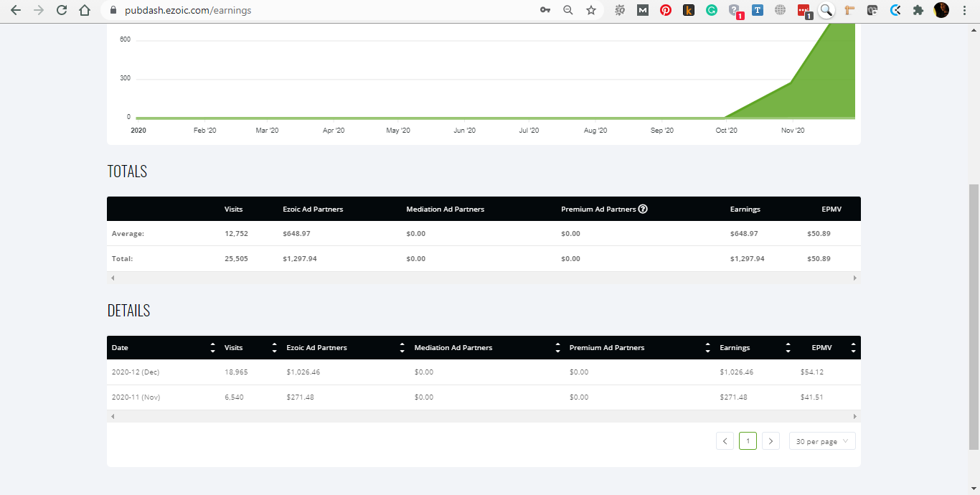Screen dimensions: 980x495
Task: Open the blue K-shaped extension icon
Action: tap(895, 11)
